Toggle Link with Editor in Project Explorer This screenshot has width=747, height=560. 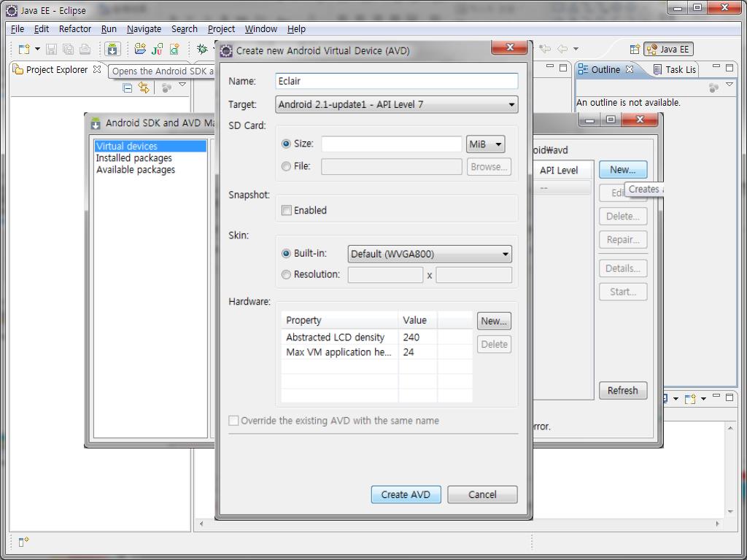click(144, 87)
